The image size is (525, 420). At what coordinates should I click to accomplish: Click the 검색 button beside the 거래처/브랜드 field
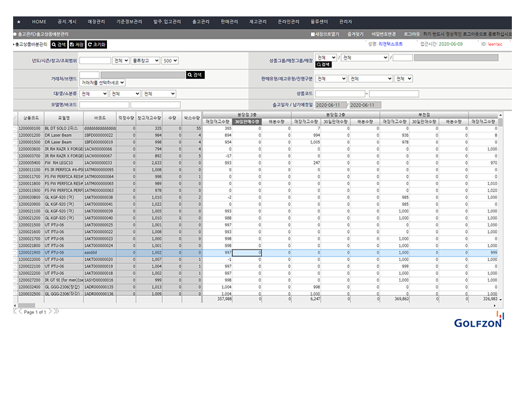click(195, 75)
